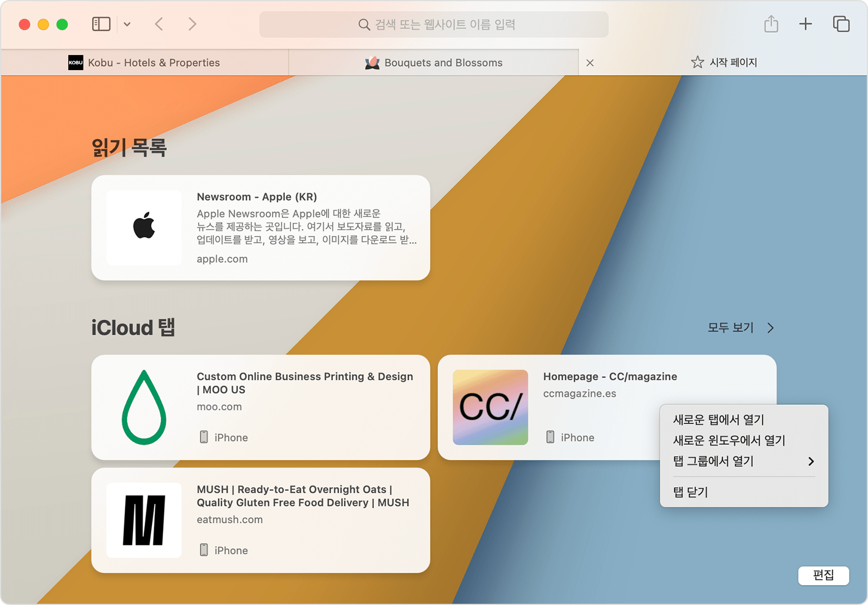Click ccmagazine.es domain text
The width and height of the screenshot is (868, 605).
tap(579, 393)
